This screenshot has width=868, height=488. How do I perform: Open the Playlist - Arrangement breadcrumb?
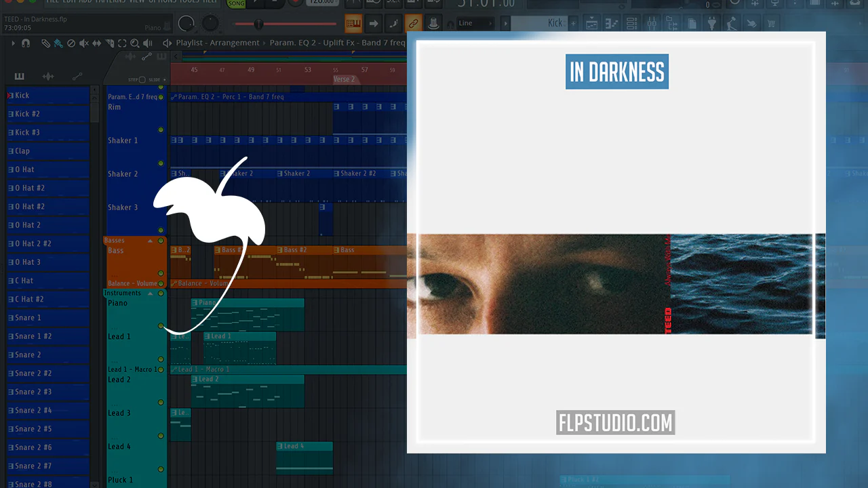point(217,43)
